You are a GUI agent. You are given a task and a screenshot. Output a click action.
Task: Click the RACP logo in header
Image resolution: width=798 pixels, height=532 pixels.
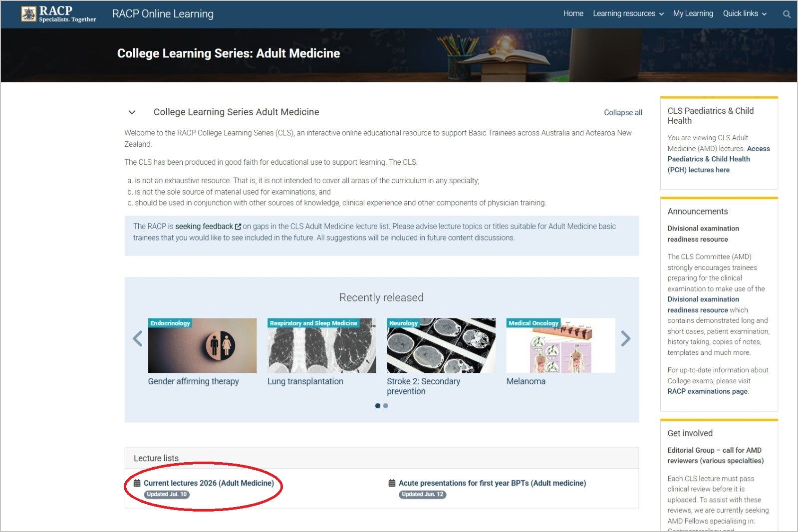coord(59,14)
